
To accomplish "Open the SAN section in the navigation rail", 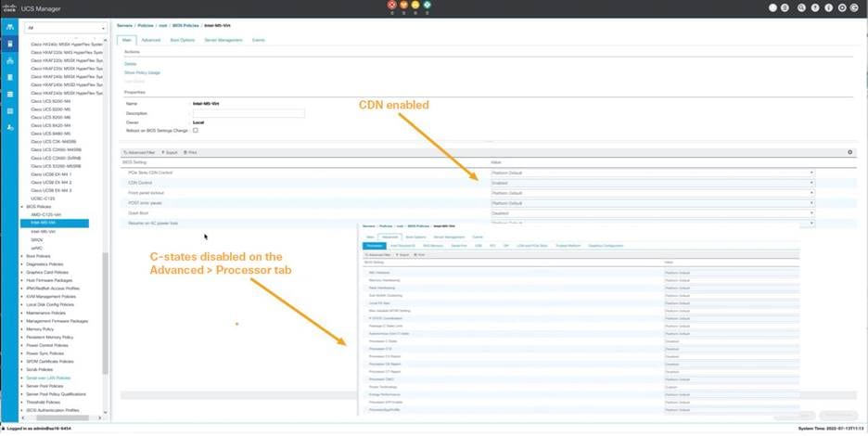I will (x=9, y=77).
